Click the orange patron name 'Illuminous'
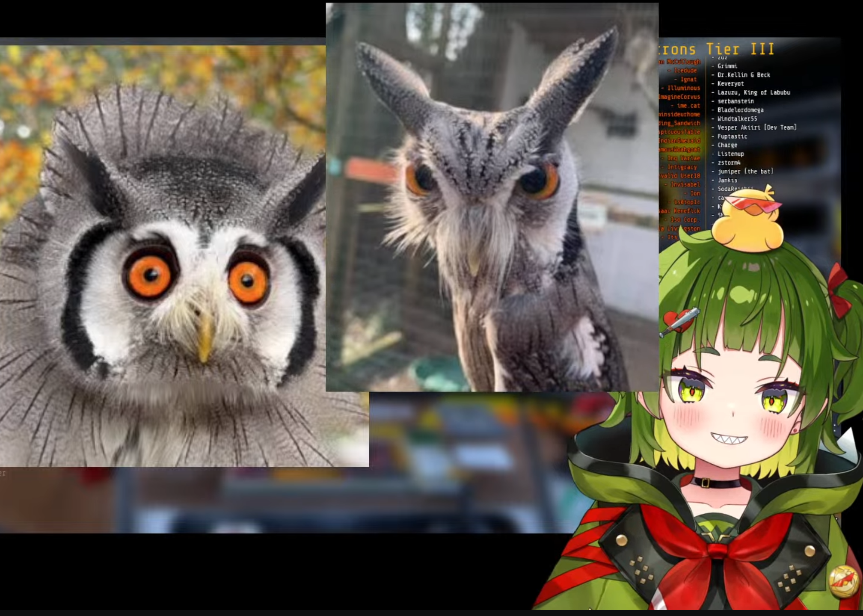 tap(684, 88)
